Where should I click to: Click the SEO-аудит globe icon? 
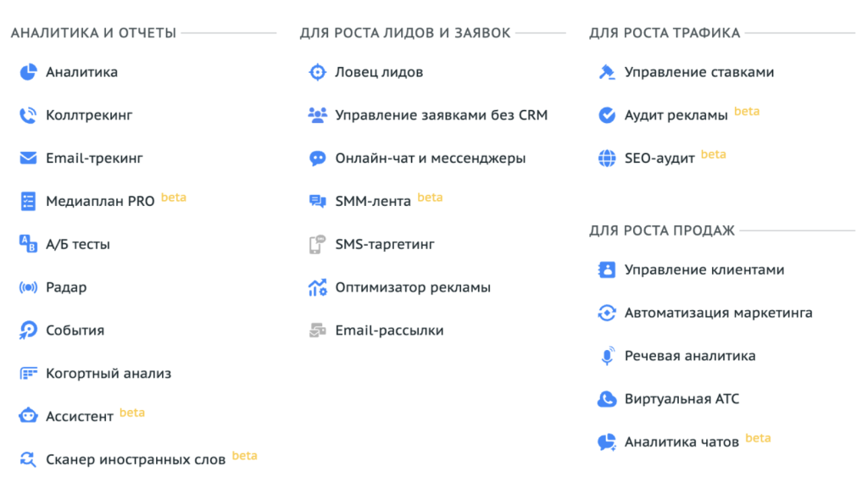(x=607, y=158)
